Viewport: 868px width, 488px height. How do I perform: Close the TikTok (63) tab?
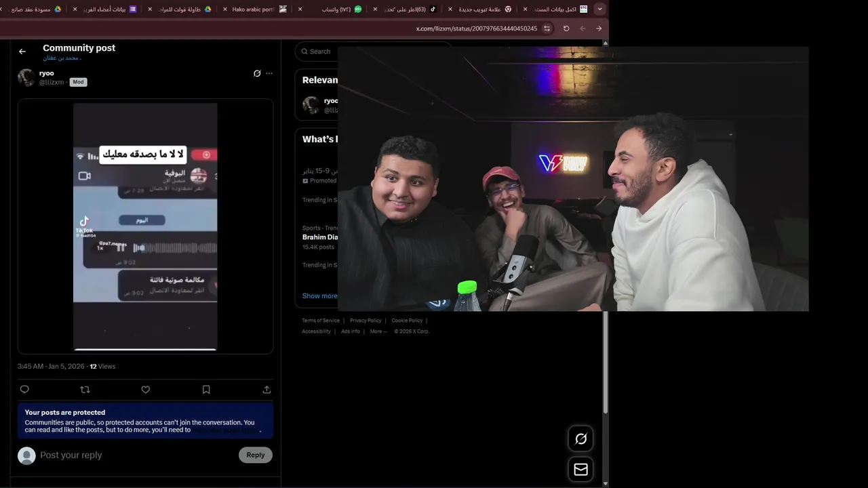(375, 9)
